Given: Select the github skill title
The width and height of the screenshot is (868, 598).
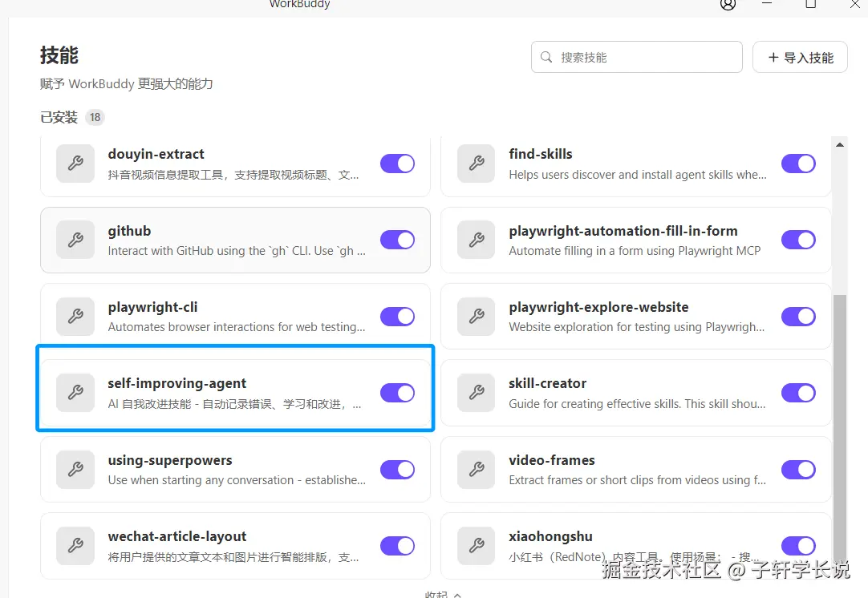Looking at the screenshot, I should (x=129, y=231).
